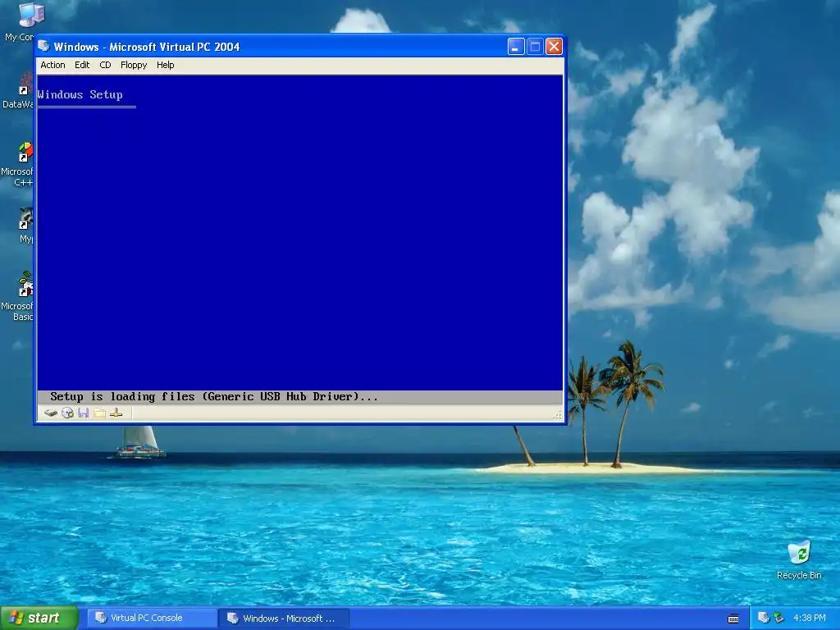Click the "Setup is loading files" status line

214,397
